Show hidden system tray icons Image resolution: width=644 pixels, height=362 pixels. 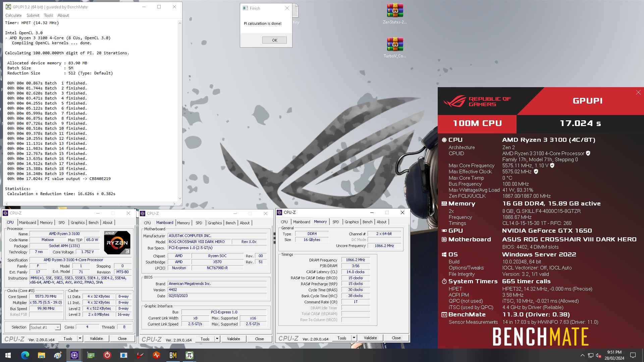[582, 355]
